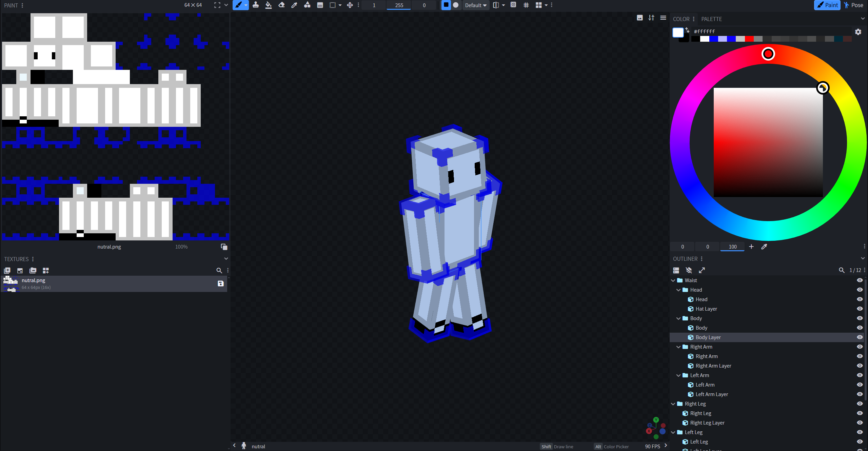Select the Gradient tool
The width and height of the screenshot is (868, 451).
click(x=320, y=5)
